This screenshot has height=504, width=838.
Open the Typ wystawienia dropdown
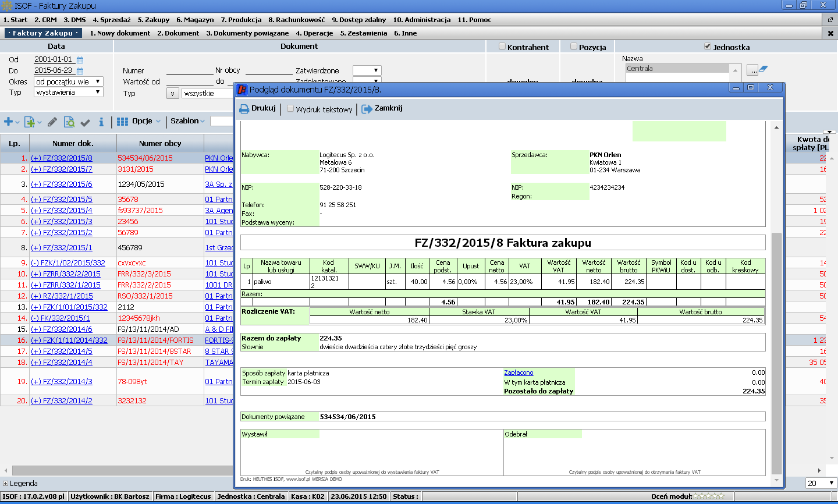[x=69, y=93]
